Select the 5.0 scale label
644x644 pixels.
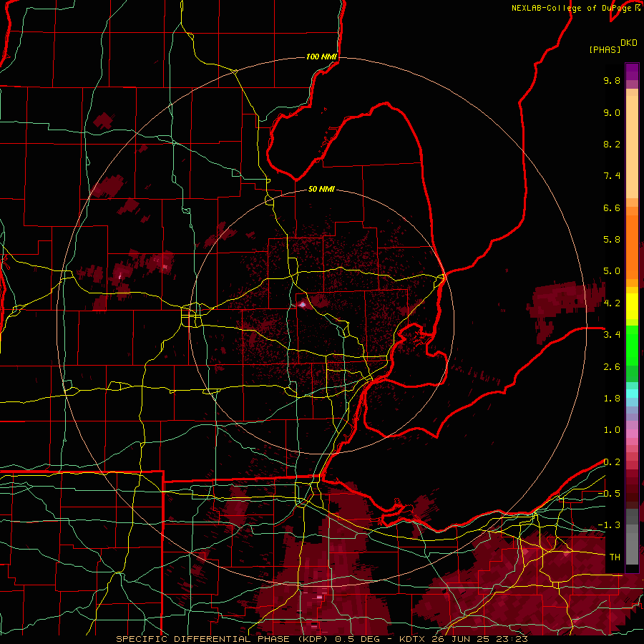(612, 271)
